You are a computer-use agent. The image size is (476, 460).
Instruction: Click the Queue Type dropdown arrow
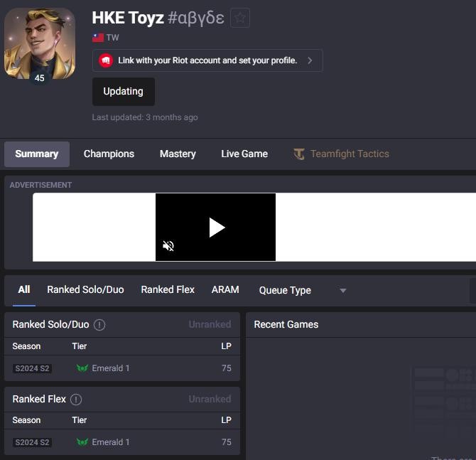tap(343, 291)
